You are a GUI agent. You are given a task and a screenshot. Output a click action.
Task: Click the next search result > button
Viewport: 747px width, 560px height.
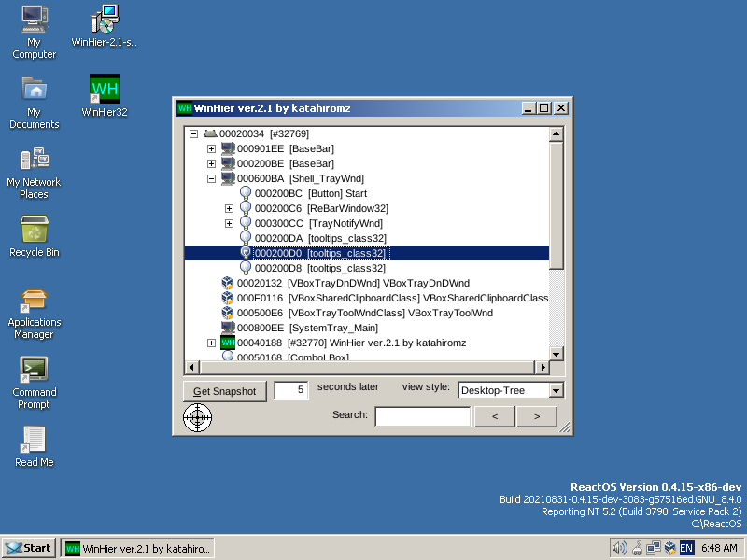537,416
